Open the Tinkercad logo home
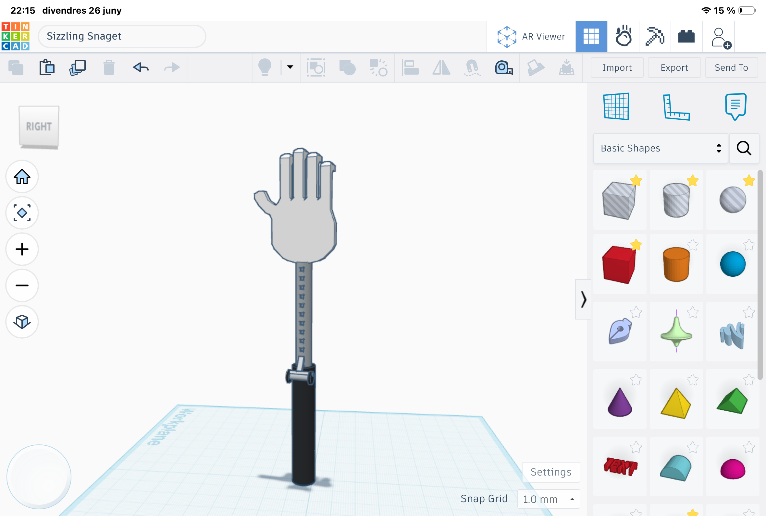The height and width of the screenshot is (532, 766). (x=15, y=36)
